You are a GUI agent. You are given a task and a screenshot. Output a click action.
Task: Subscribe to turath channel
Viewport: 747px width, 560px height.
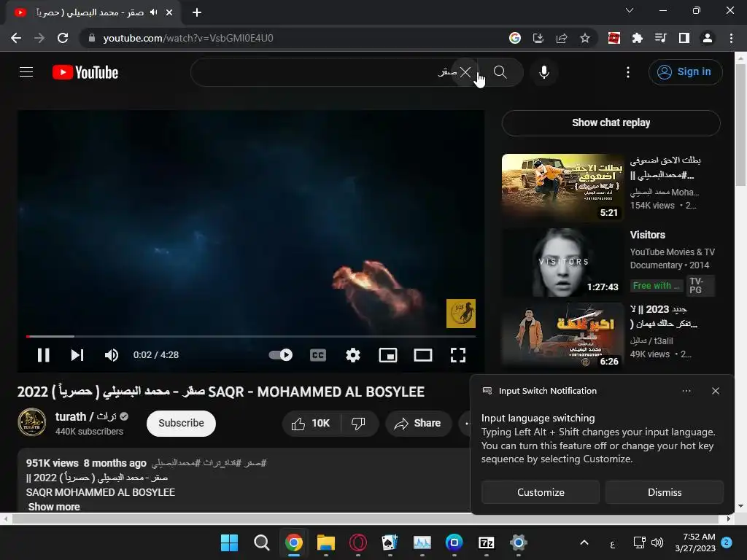[x=181, y=423]
